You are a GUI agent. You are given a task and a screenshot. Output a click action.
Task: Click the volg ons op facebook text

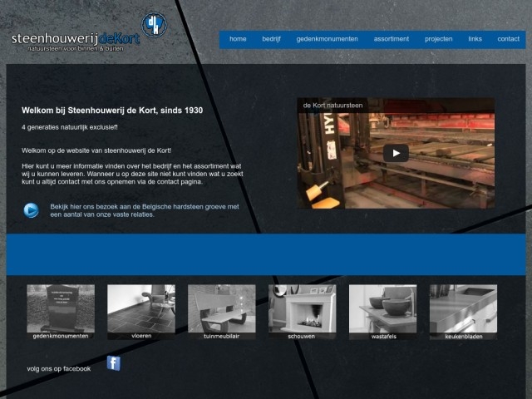(59, 368)
